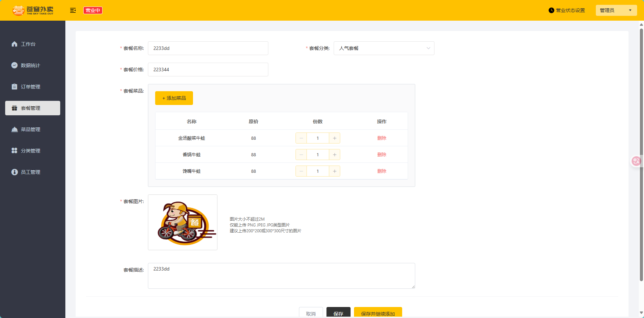This screenshot has width=644, height=318.
Task: Click the 数据统计 chart icon
Action: [x=14, y=65]
